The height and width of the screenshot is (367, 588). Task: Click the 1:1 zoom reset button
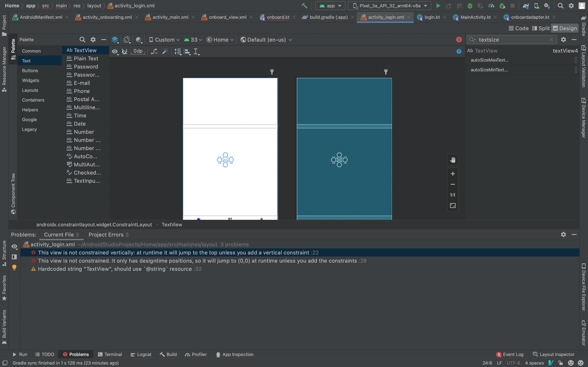[x=453, y=195]
